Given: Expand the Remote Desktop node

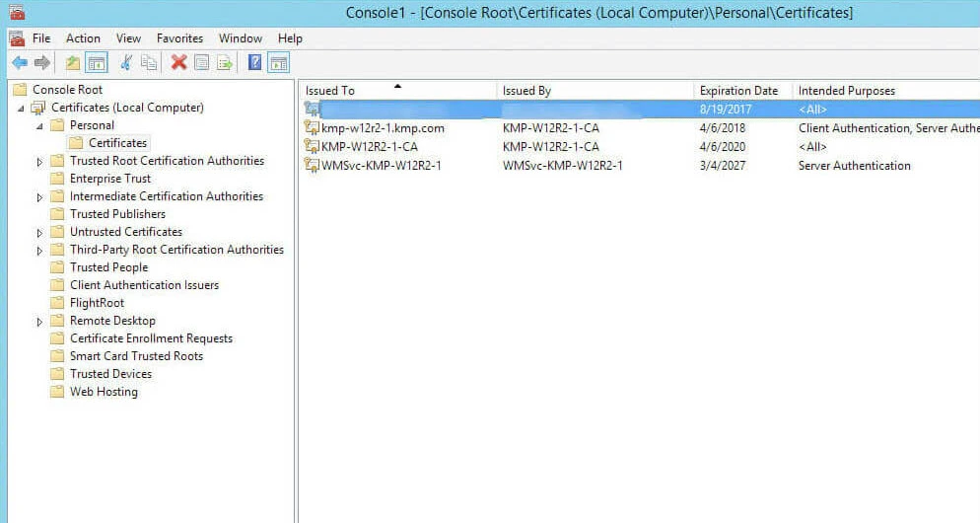Looking at the screenshot, I should point(39,322).
